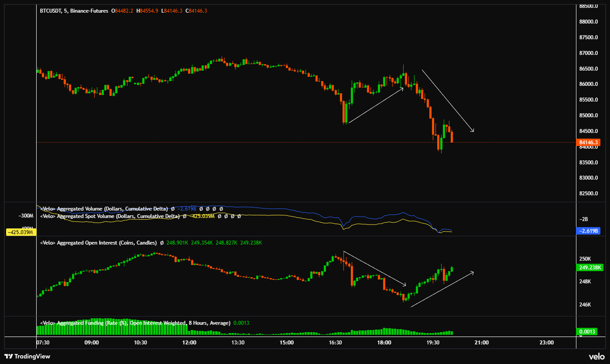This screenshot has height=364, width=610.
Task: Click the yellow -425.039M legend value
Action: 202,216
